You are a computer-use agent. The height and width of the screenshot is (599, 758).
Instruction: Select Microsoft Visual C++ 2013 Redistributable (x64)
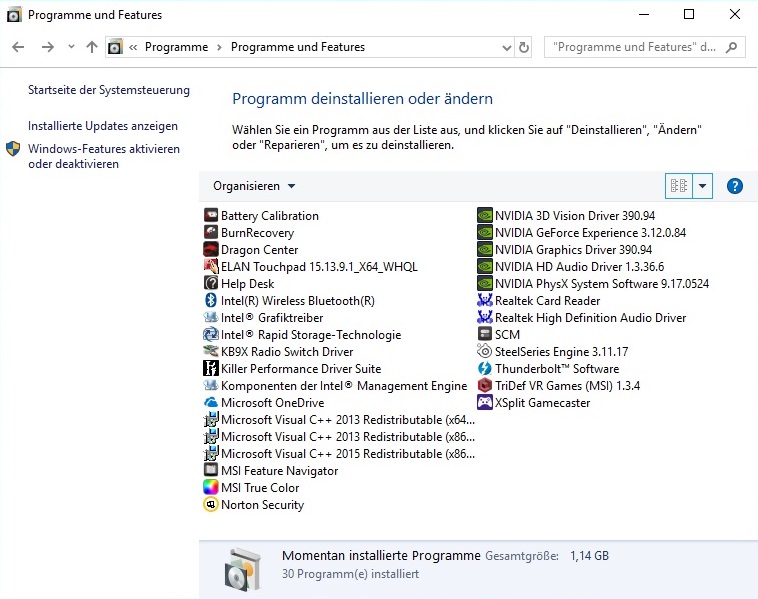[339, 420]
